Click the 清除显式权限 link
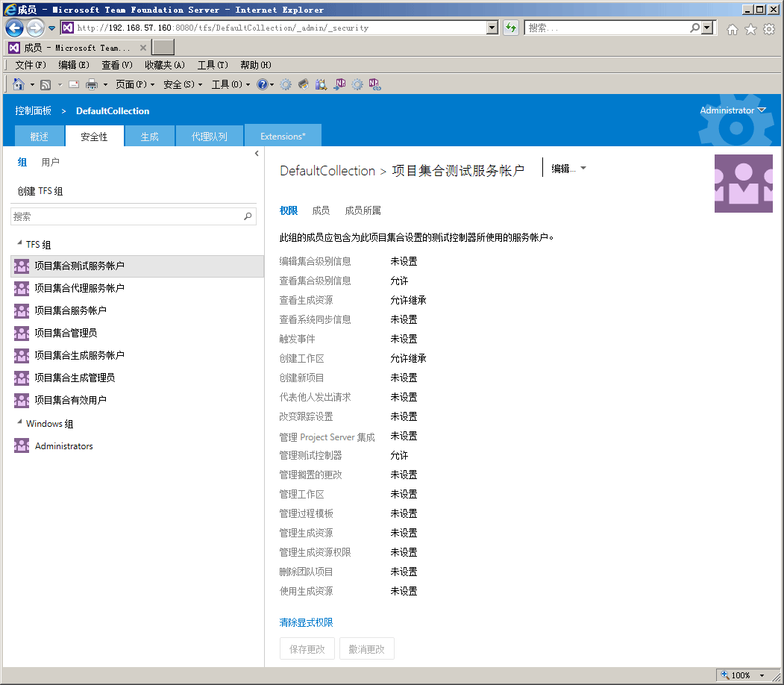Screen dimensions: 784x685 click(306, 622)
